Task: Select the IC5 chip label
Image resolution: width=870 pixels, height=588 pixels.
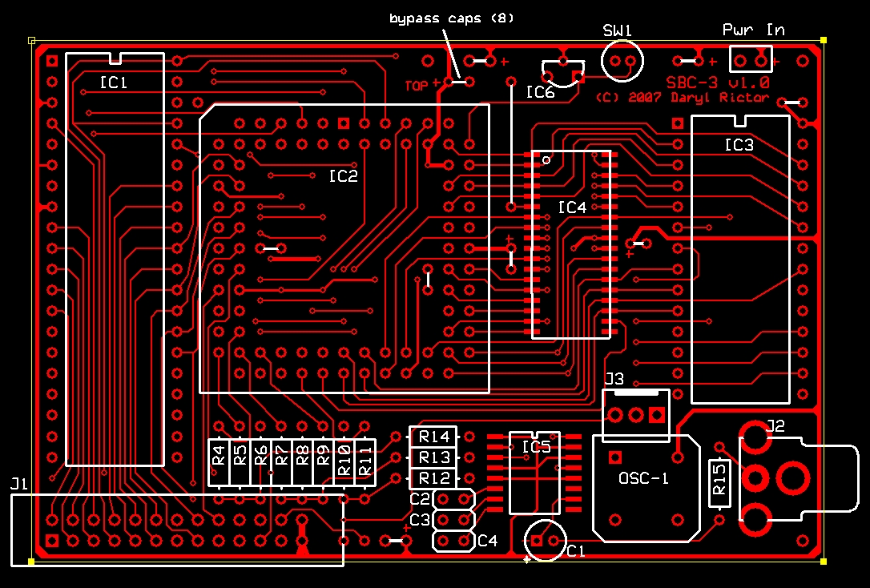Action: [x=536, y=446]
